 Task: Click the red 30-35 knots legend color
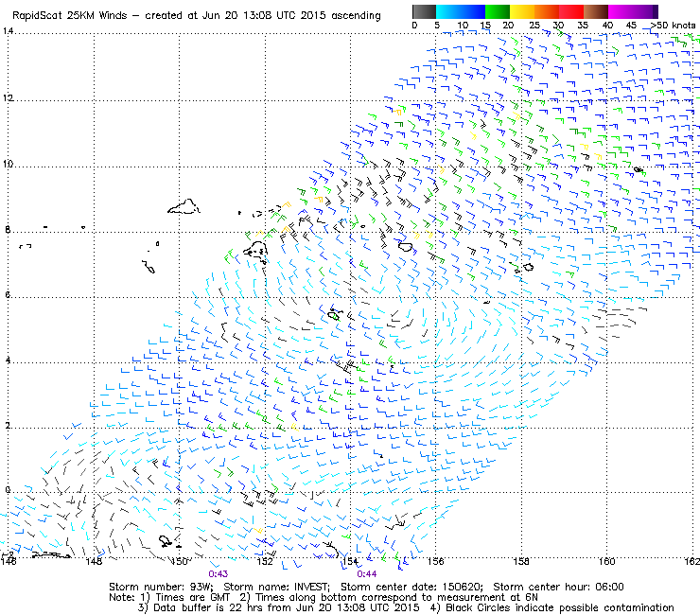point(571,11)
